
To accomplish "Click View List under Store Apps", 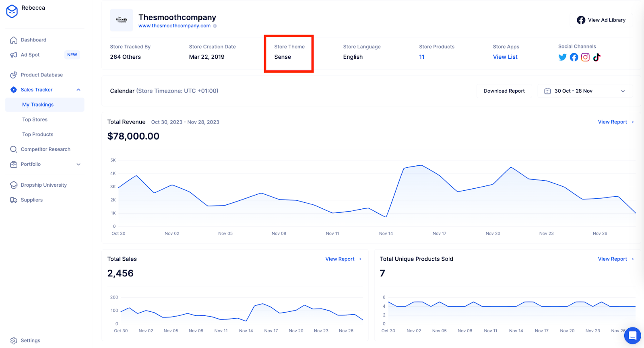I will tap(505, 57).
